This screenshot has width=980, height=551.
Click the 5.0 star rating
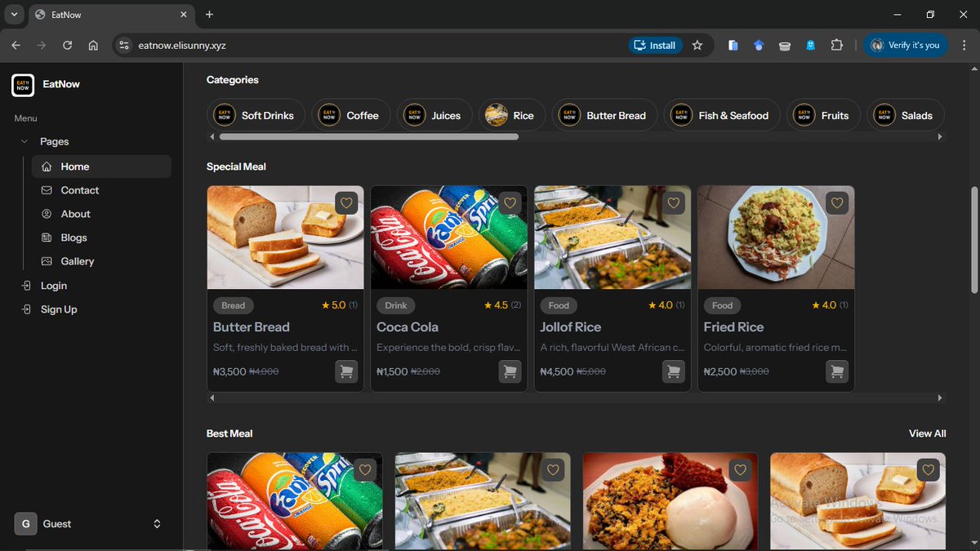click(334, 305)
